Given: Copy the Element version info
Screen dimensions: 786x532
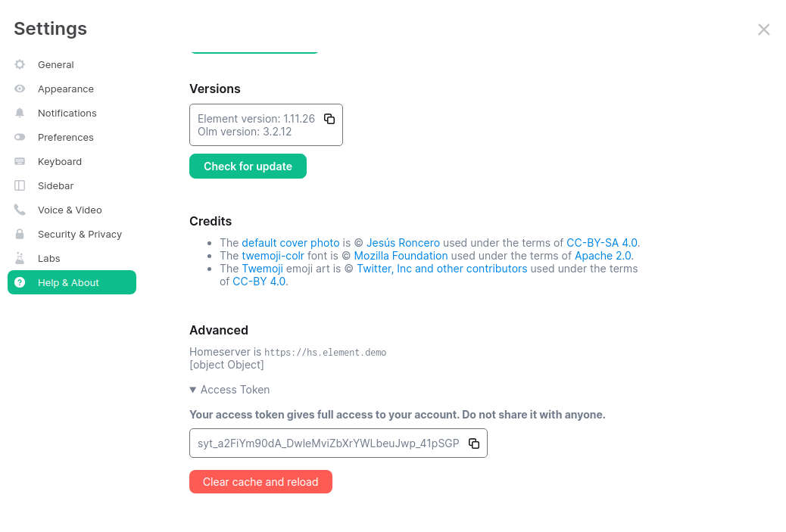Looking at the screenshot, I should click(329, 119).
